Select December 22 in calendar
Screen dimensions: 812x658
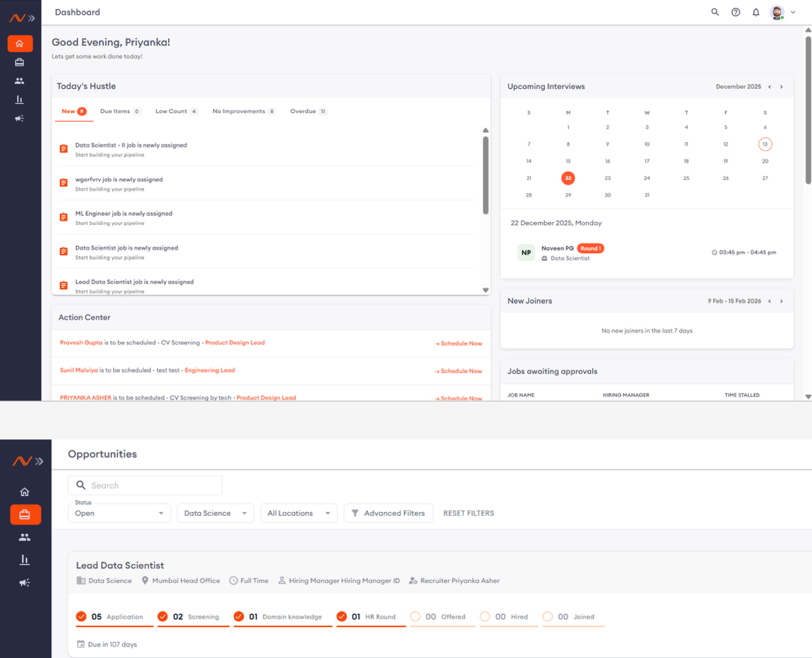click(x=568, y=178)
